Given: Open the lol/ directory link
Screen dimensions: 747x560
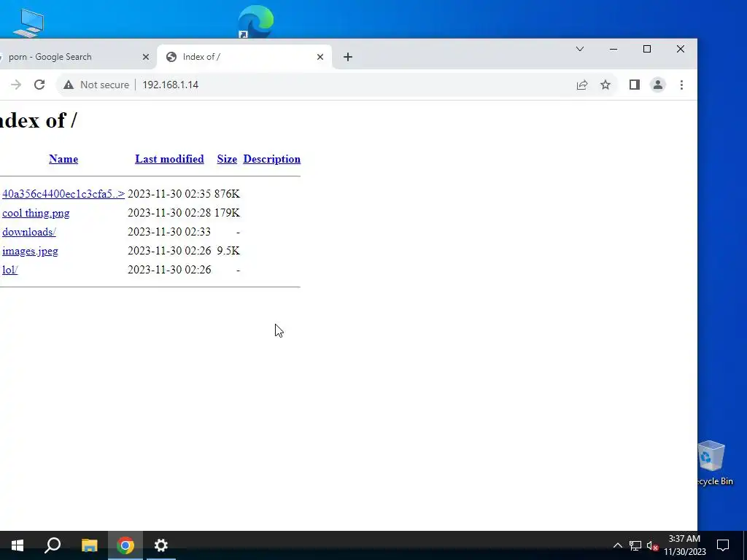Looking at the screenshot, I should (x=10, y=270).
